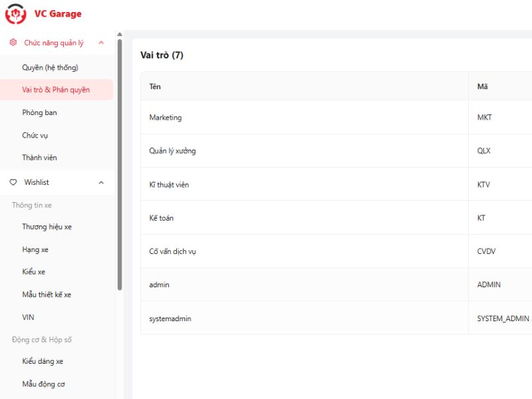The image size is (532, 399).
Task: Select Vai trò & Phân quyền menu item
Action: point(56,90)
